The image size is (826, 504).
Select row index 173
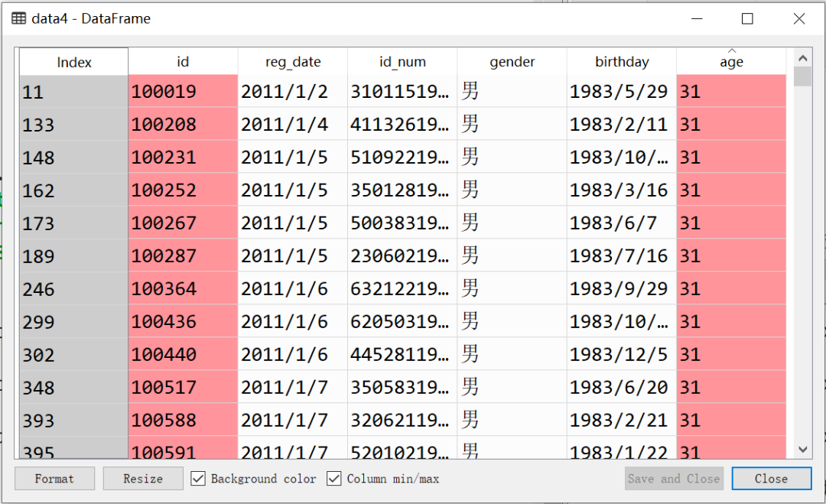tap(73, 223)
